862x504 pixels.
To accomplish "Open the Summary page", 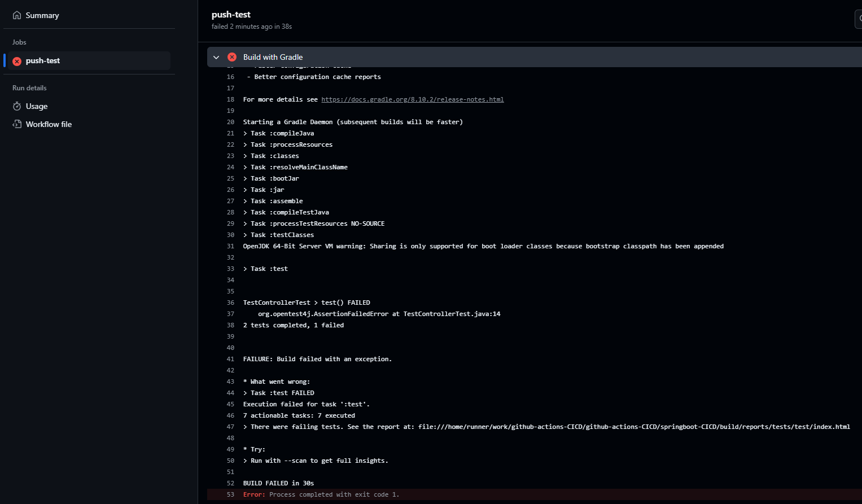I will click(42, 15).
